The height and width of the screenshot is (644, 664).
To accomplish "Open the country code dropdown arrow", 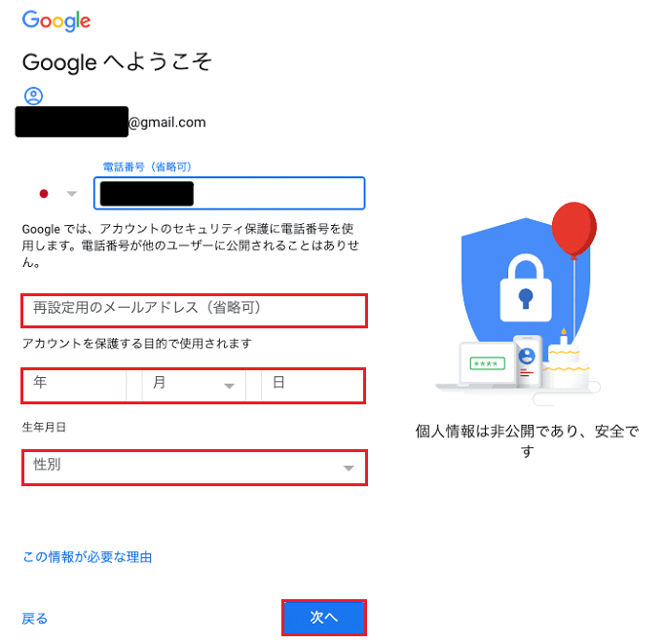I will tap(72, 194).
